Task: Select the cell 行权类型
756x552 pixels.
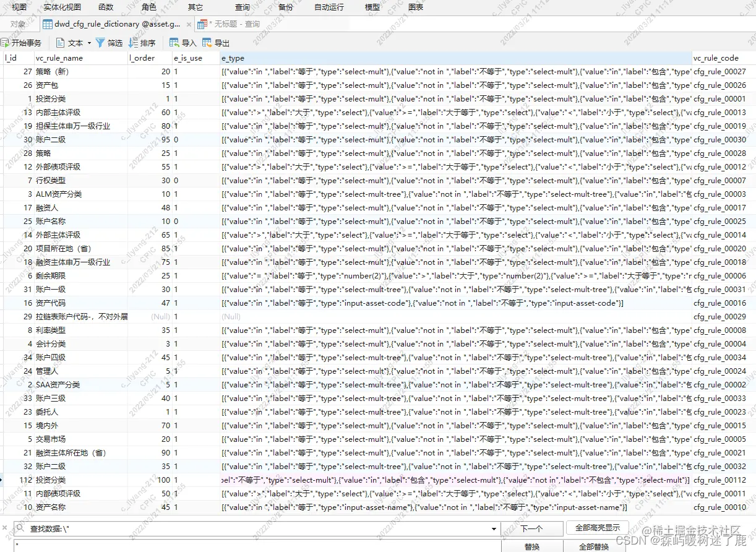Action: [x=80, y=181]
